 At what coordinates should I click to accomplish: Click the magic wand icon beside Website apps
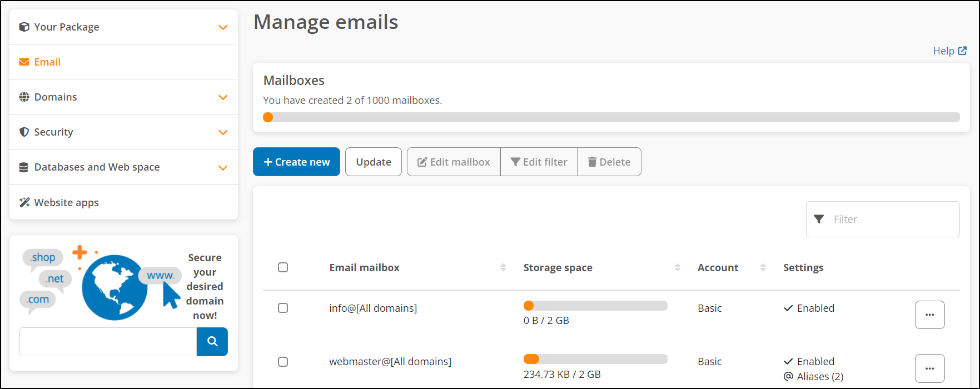click(23, 202)
